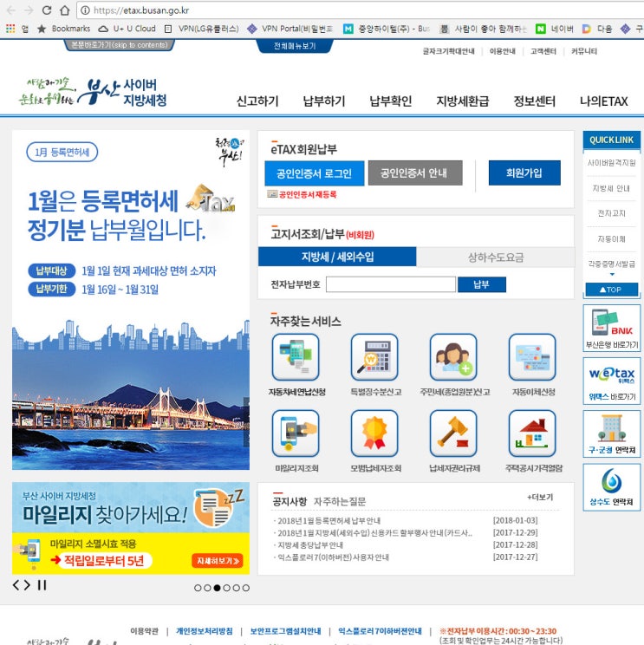The width and height of the screenshot is (644, 645).
Task: Open the 마일리지조회 phone icon
Action: click(x=296, y=433)
